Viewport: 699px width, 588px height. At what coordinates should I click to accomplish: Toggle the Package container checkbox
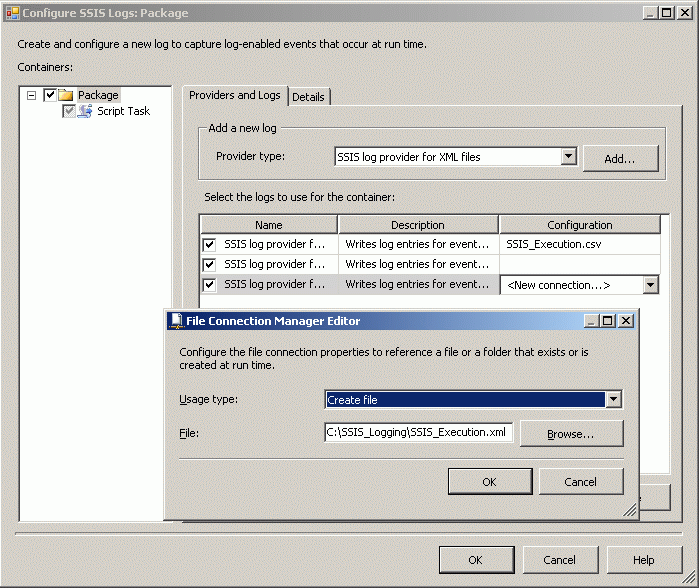click(50, 95)
